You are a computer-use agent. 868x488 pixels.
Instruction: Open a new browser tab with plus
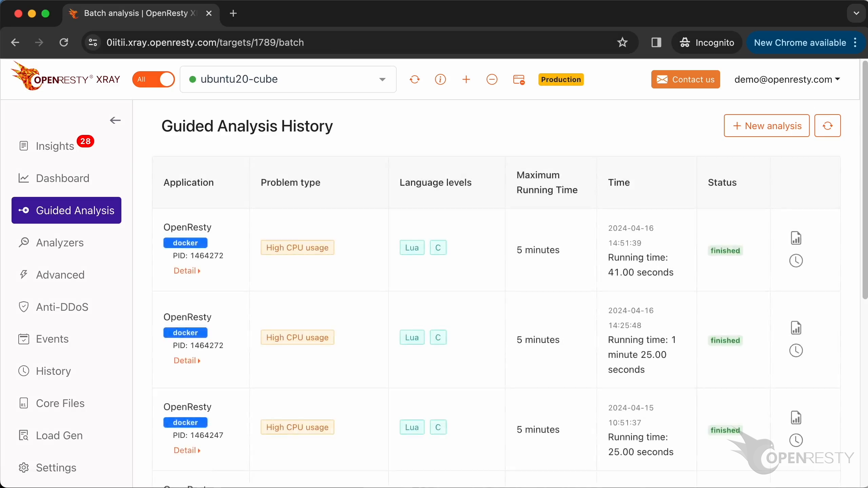coord(233,13)
